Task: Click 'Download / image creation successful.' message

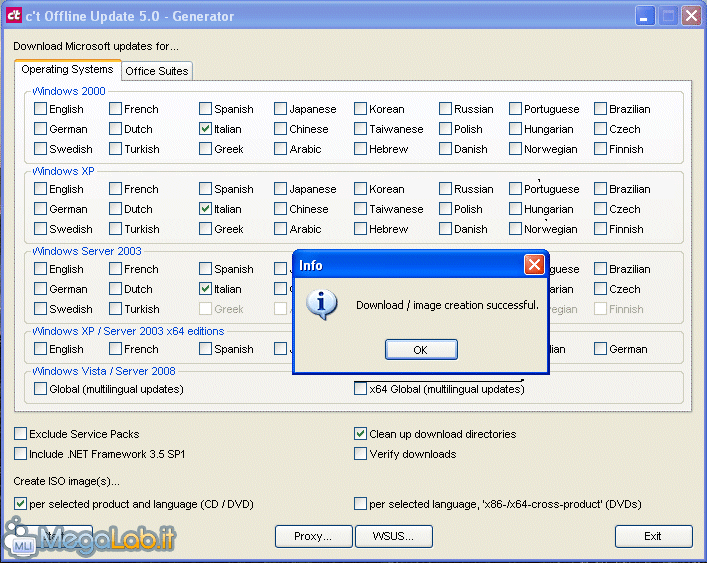Action: pyautogui.click(x=447, y=305)
